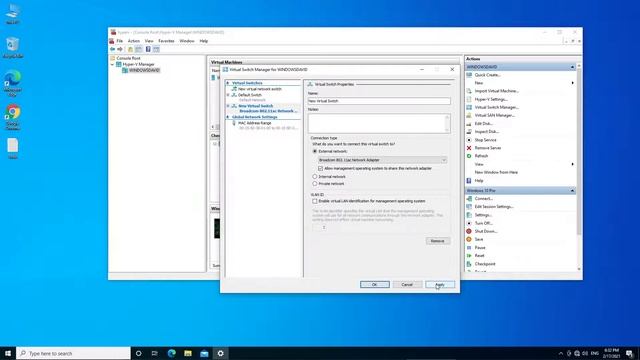Viewport: 640px width, 360px height.
Task: Open Microsoft Edge from taskbar
Action: (171, 353)
